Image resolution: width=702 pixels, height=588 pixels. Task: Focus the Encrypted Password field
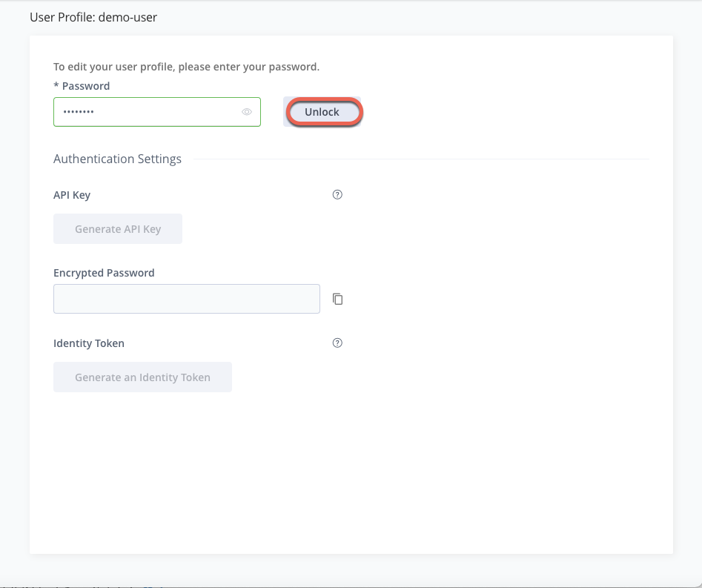click(187, 299)
